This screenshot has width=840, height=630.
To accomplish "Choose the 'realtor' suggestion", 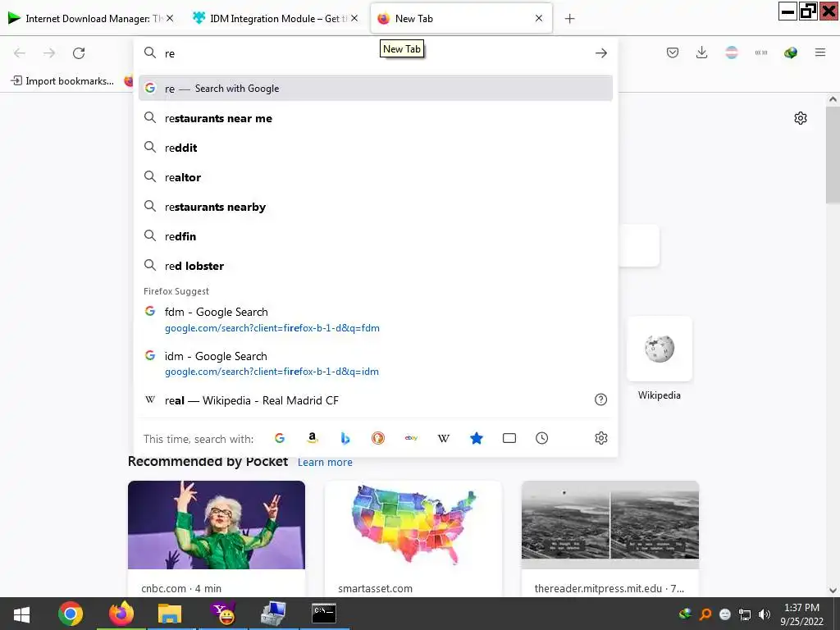I will [x=376, y=177].
